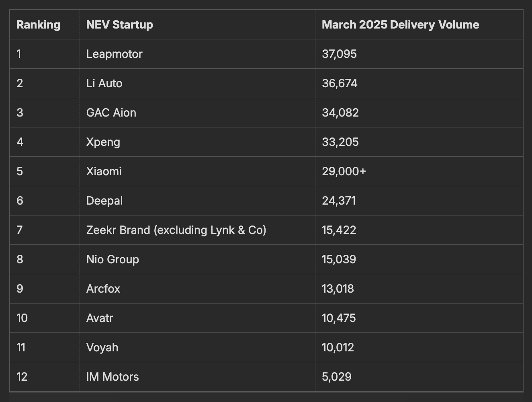Screen dimensions: 532x402
Task: Click the value 24,371
Action: [x=339, y=201]
